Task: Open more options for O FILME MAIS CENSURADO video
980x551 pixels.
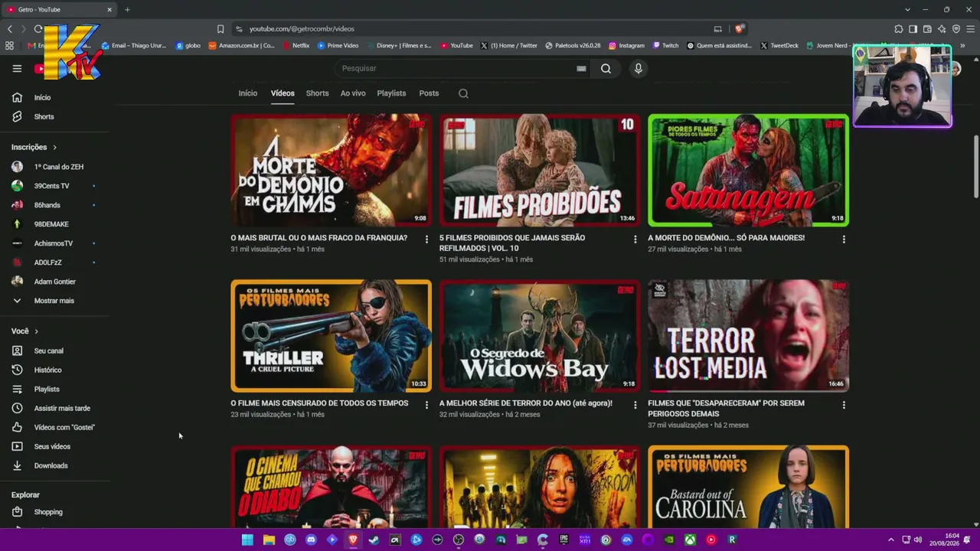Action: point(426,405)
